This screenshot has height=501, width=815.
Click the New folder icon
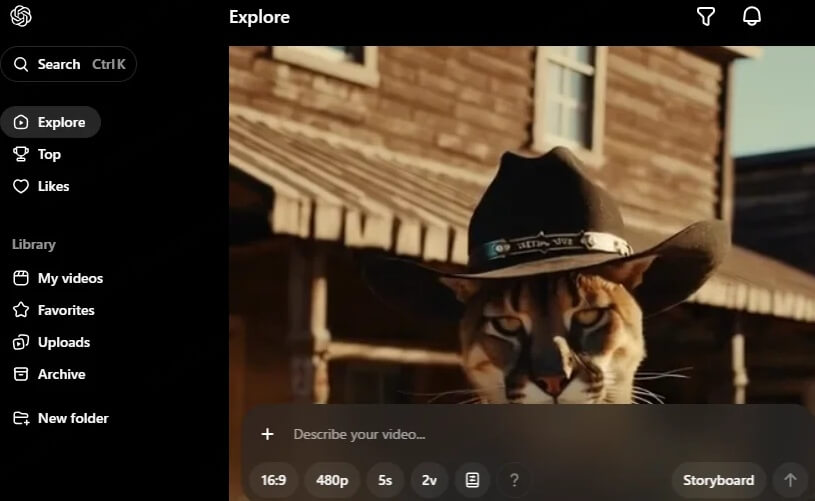21,418
